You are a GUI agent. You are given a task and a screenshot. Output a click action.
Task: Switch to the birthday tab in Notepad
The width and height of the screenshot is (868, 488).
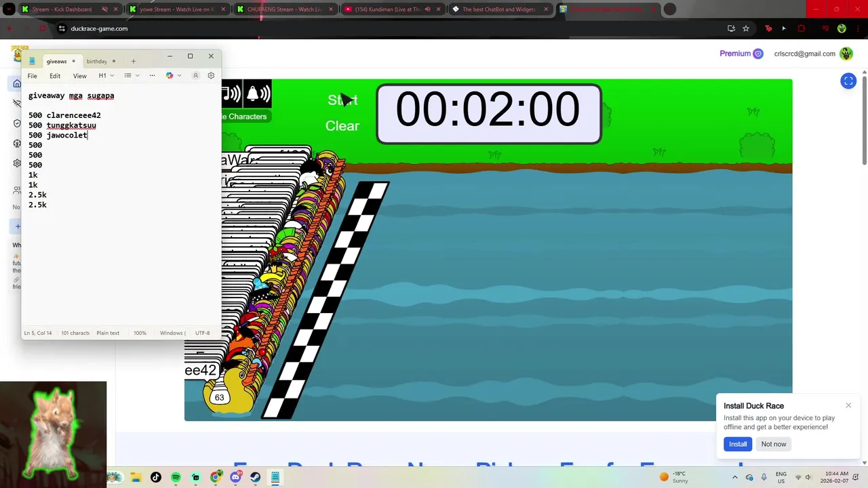[x=100, y=61]
